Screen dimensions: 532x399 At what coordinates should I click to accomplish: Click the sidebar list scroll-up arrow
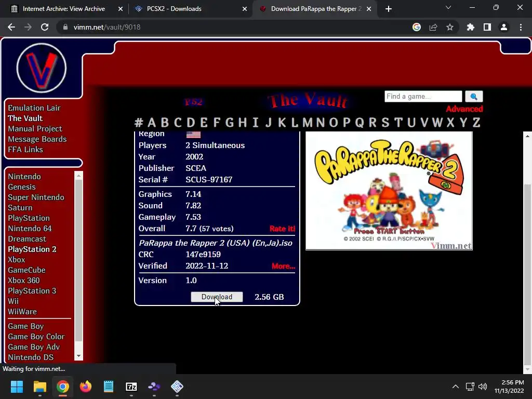79,176
